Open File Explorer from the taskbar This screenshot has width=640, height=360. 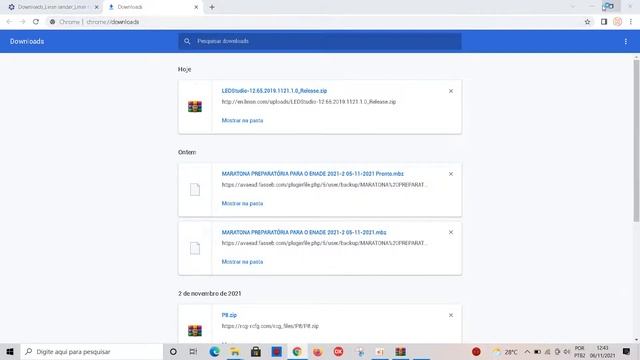235,351
